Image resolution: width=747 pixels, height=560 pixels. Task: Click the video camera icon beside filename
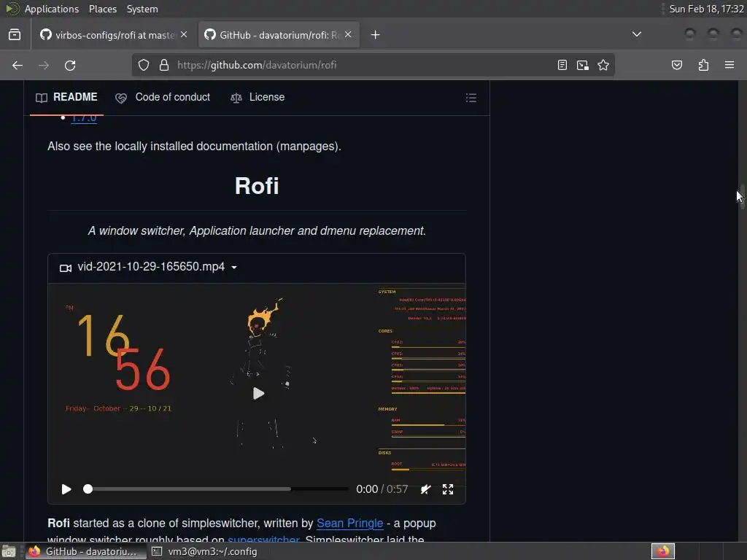click(x=66, y=268)
